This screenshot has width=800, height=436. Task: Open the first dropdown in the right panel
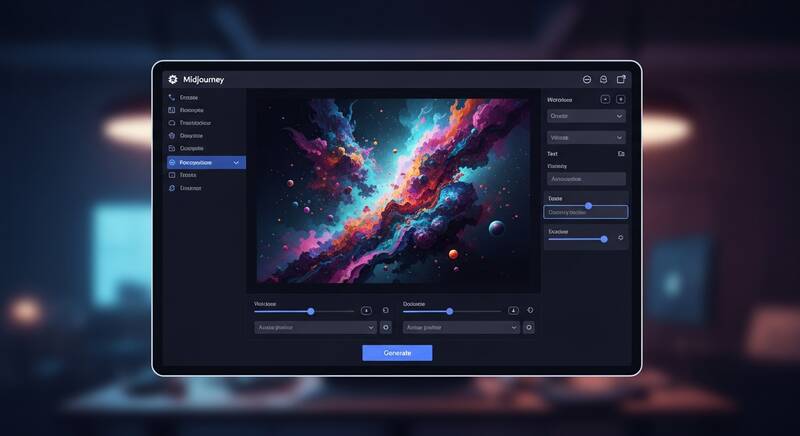(586, 116)
